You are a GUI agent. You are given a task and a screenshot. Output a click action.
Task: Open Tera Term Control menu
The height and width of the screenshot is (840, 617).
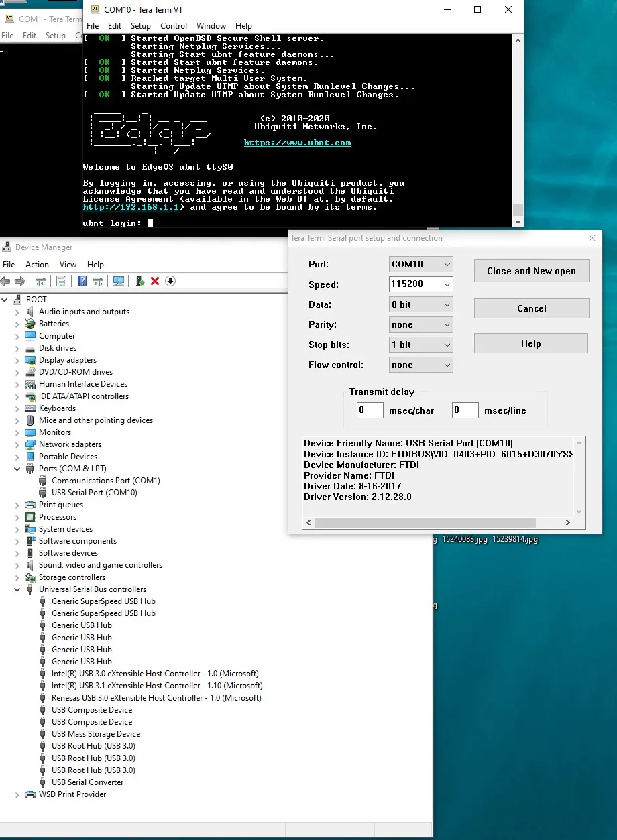pos(174,26)
